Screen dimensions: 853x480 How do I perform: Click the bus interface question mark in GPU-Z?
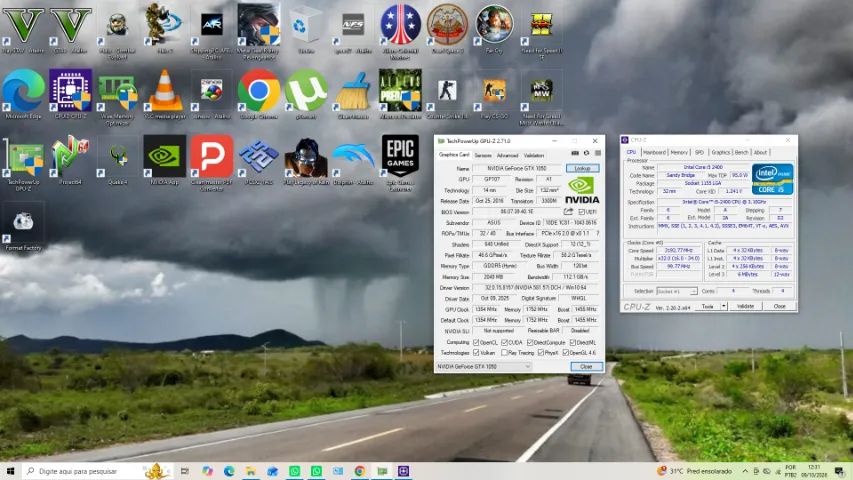point(597,233)
